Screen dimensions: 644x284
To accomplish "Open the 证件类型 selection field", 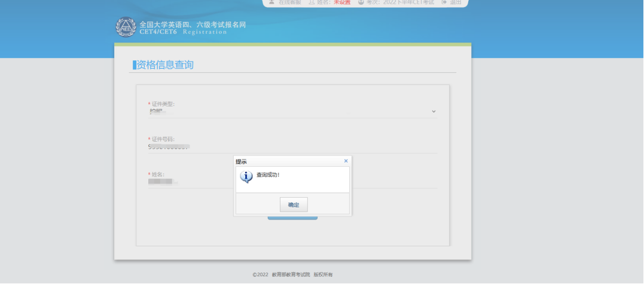I will 287,111.
